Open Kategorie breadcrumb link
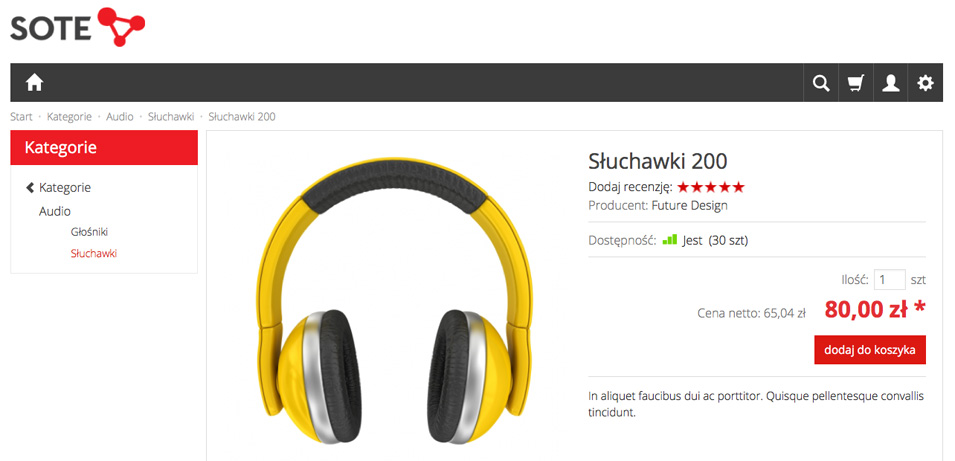955x461 pixels. pos(69,116)
